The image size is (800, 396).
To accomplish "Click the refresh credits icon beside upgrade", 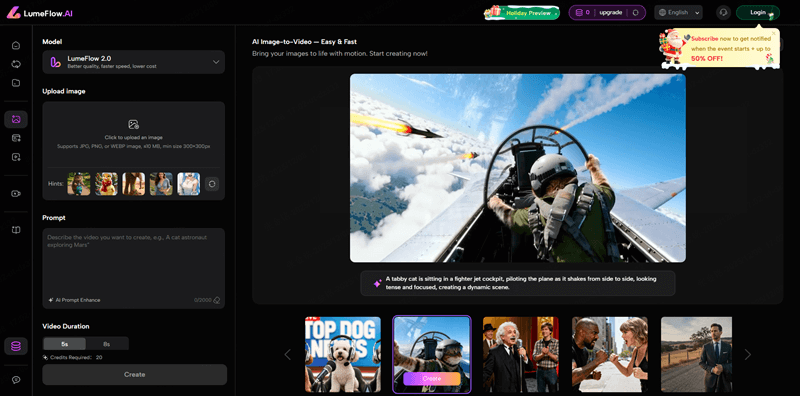I will click(635, 13).
